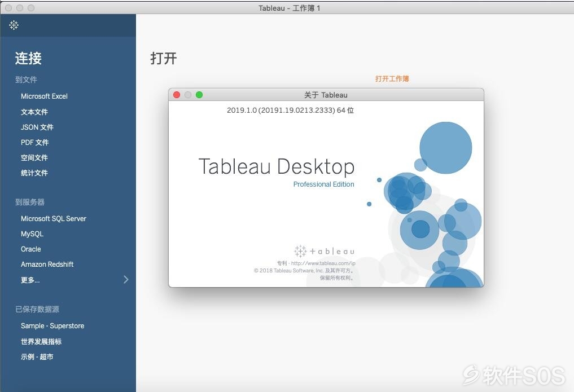Choose JSON 文件 connector
Screen dimensions: 574x392
coord(37,127)
